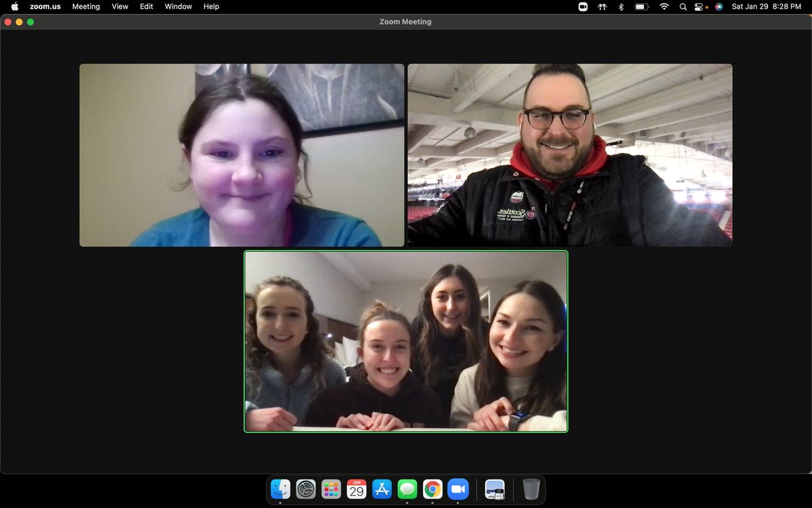812x508 pixels.
Task: Click the AirPods icon in menu bar
Action: click(x=602, y=6)
